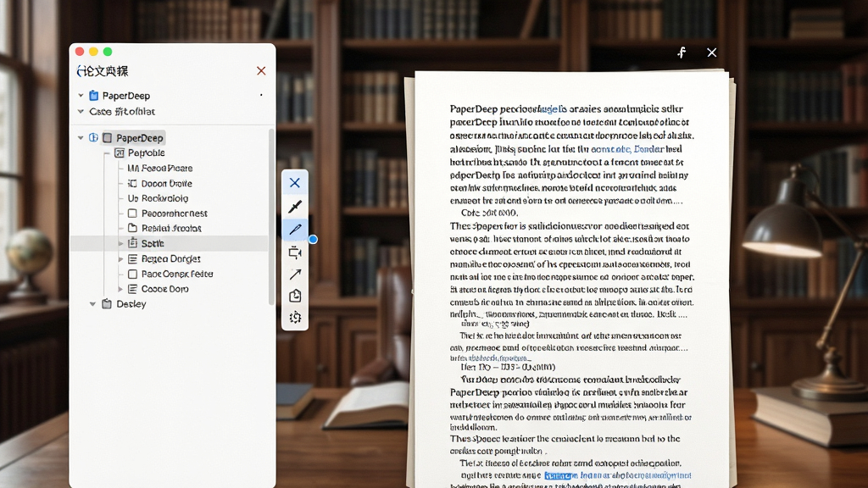Select the knife tool in the floating toolbar
Image resolution: width=868 pixels, height=488 pixels.
click(294, 207)
